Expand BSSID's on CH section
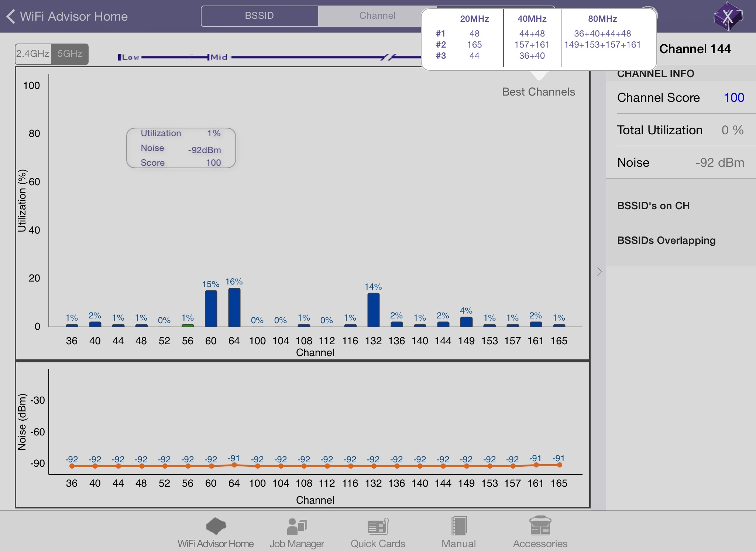 (x=653, y=205)
